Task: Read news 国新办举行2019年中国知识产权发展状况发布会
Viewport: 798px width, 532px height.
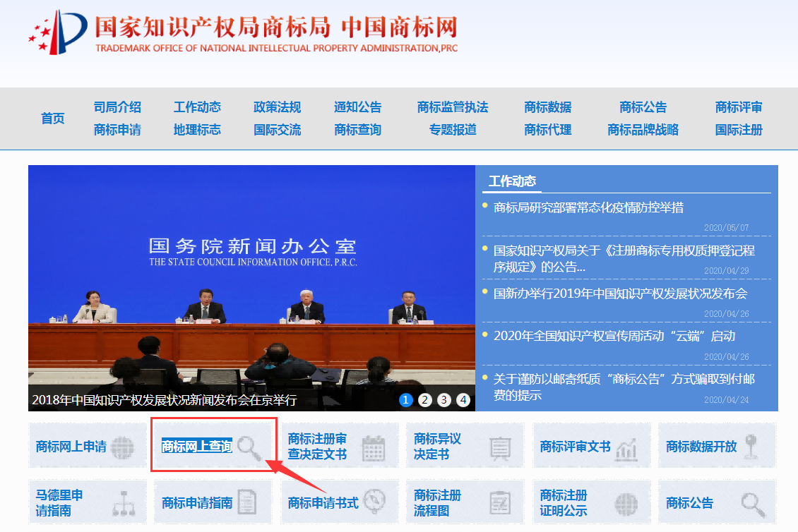Action: pos(621,294)
